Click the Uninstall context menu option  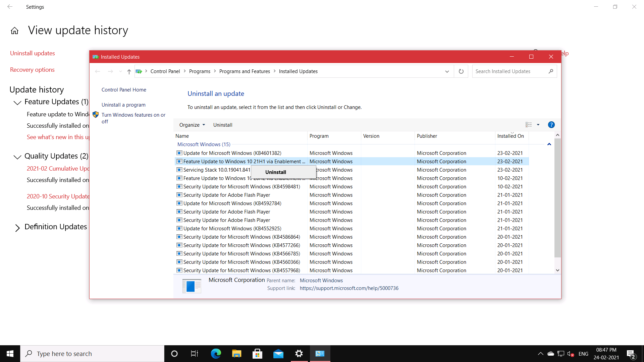(275, 172)
